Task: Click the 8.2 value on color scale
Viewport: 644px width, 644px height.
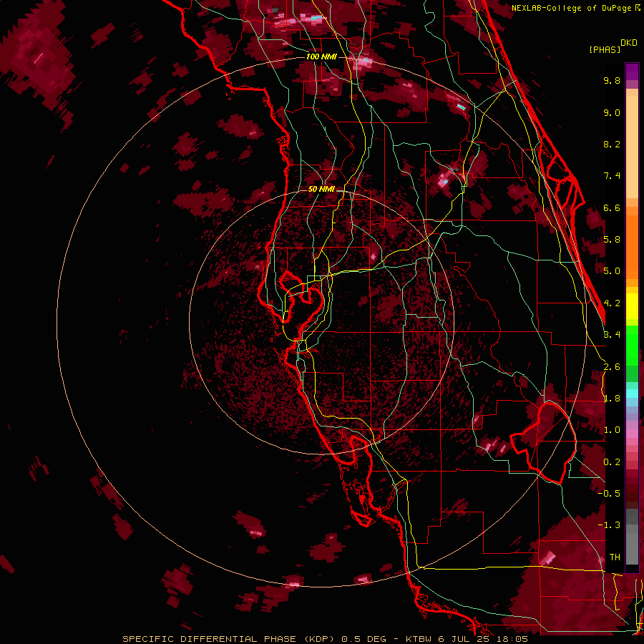Action: [x=612, y=144]
